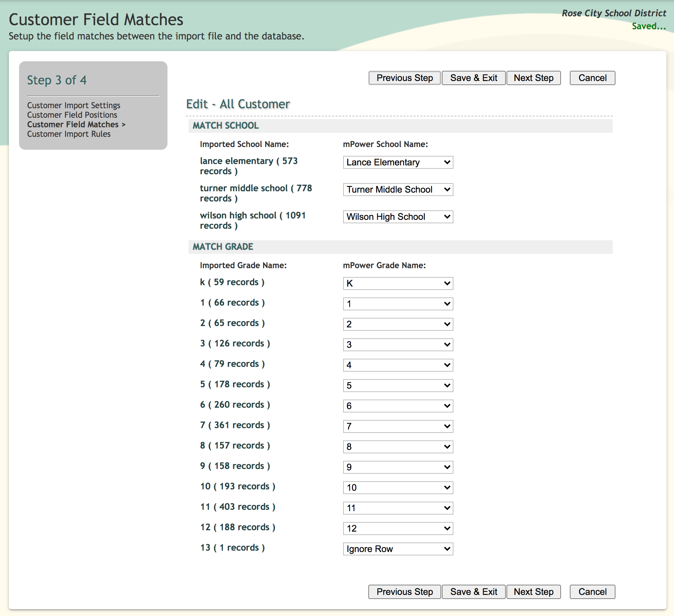
Task: Click the top Previous Step button
Action: pos(404,78)
